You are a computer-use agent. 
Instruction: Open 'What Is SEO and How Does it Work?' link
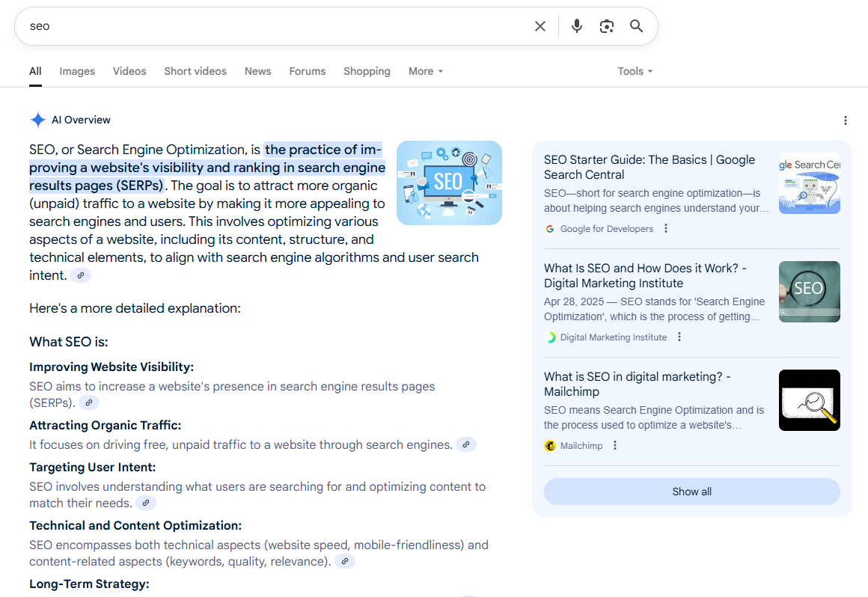click(646, 275)
